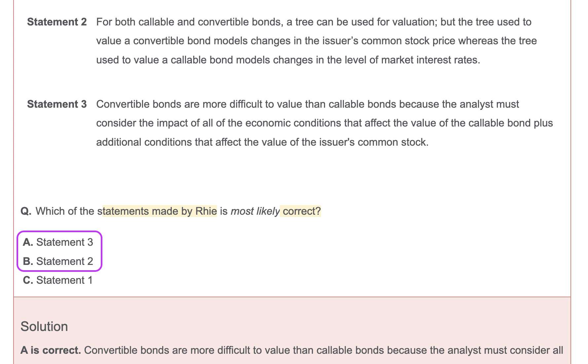588x364 pixels.
Task: Click the bold "Statement 2" label
Action: tap(57, 22)
